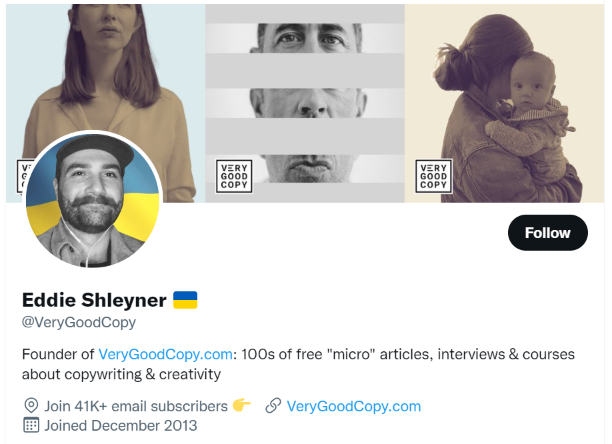Click the Ukraine flag emoji after the name
Image resolution: width=612 pixels, height=444 pixels.
click(x=185, y=300)
